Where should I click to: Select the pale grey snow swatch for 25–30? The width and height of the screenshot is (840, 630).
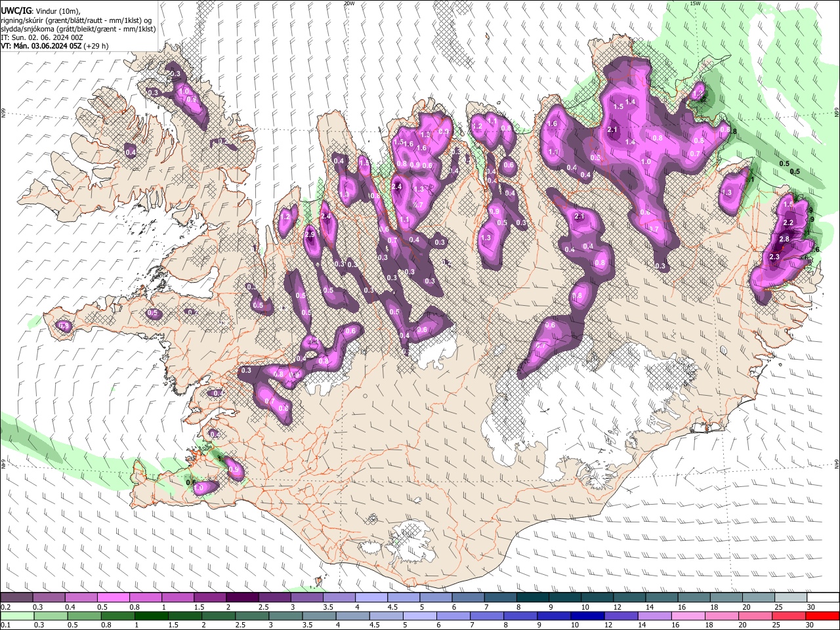tap(790, 598)
